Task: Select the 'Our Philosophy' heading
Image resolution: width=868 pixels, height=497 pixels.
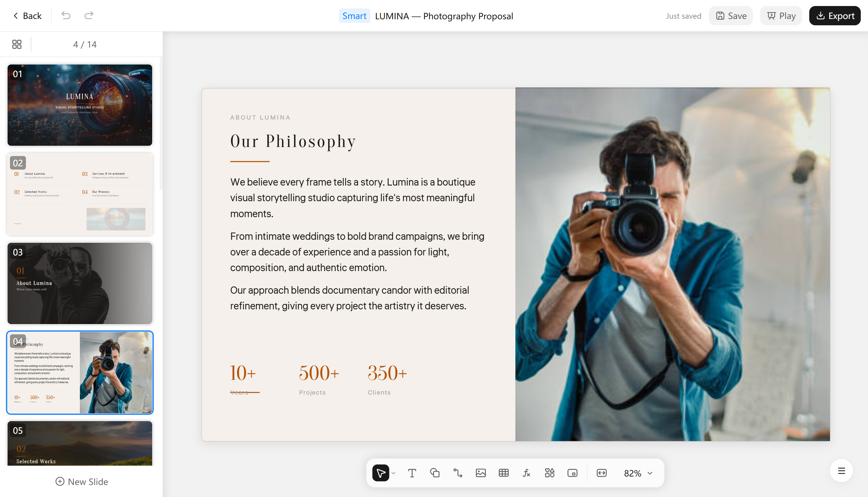Action: click(293, 141)
